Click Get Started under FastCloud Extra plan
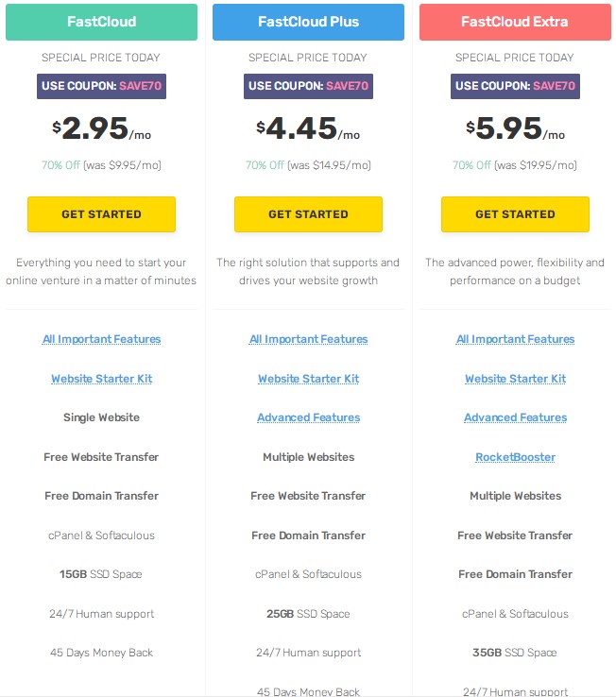The height and width of the screenshot is (697, 616). (x=515, y=214)
